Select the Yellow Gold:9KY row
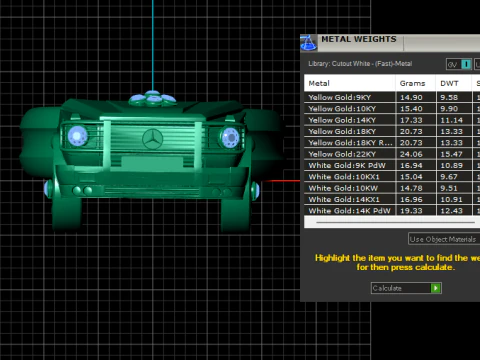 point(392,97)
